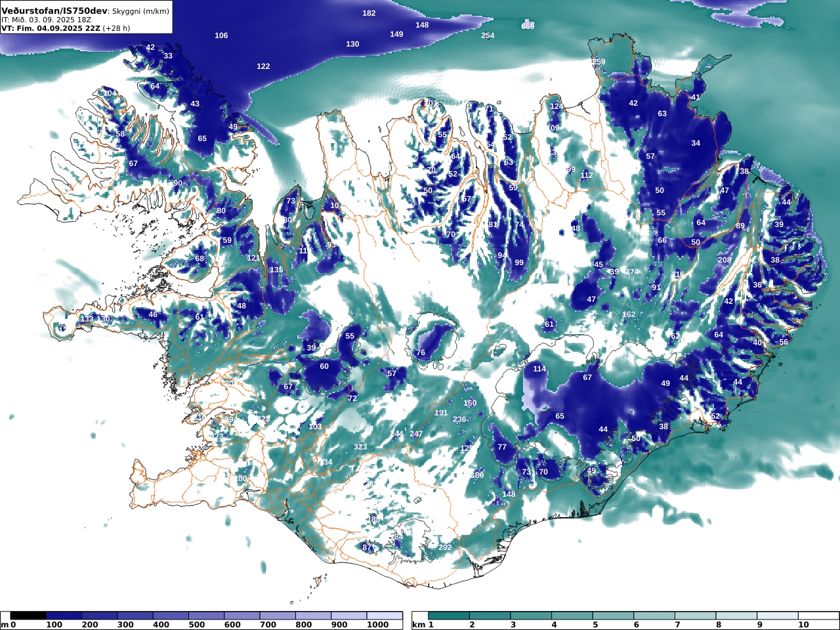The width and height of the screenshot is (840, 630).
Task: Click the '112' visibility value
Action: click(x=587, y=175)
